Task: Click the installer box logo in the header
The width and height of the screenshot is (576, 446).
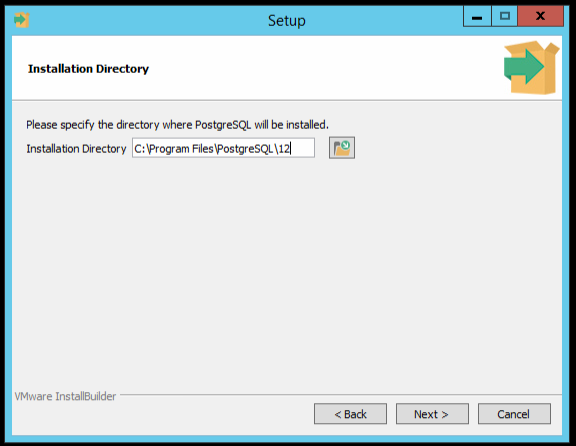Action: 531,67
